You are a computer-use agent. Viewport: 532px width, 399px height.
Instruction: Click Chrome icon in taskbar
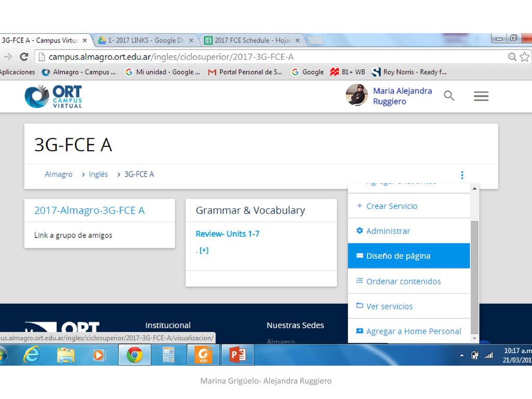coord(135,355)
